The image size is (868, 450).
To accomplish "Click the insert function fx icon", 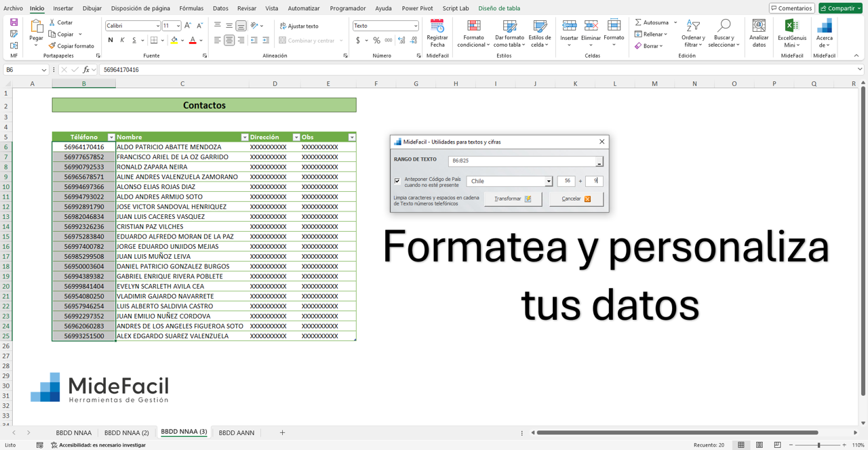I will click(86, 70).
